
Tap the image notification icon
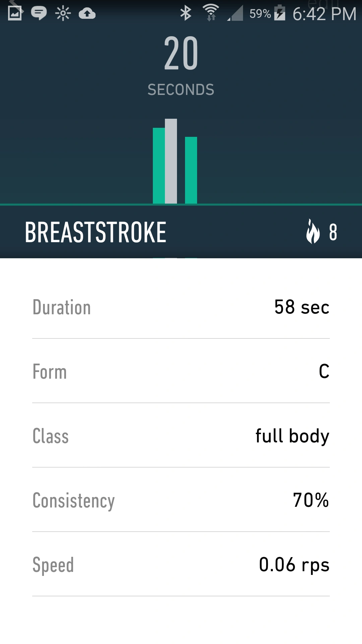click(15, 13)
